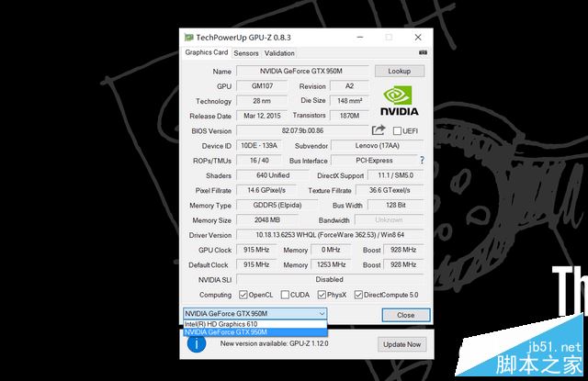Click the Memory Size value 2048 MB
This screenshot has width=588, height=381.
[267, 220]
